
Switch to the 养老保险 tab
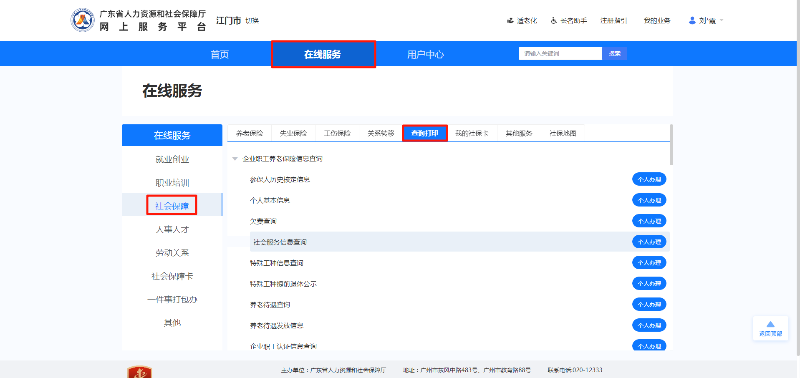point(249,133)
